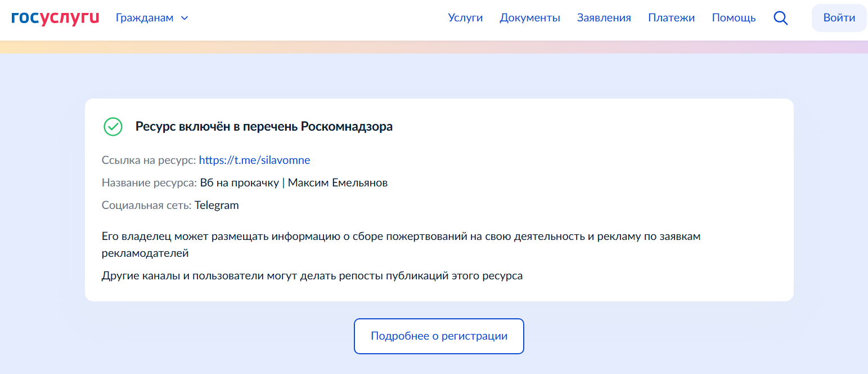Expand the Гражданам audience dropdown
Screen dimensions: 868x374
[145, 18]
